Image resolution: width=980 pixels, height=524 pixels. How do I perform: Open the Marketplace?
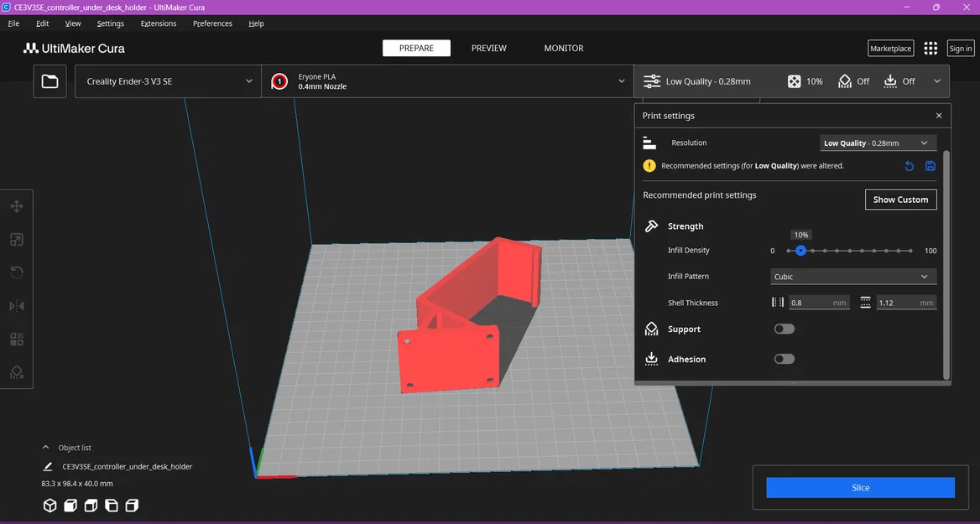tap(890, 48)
